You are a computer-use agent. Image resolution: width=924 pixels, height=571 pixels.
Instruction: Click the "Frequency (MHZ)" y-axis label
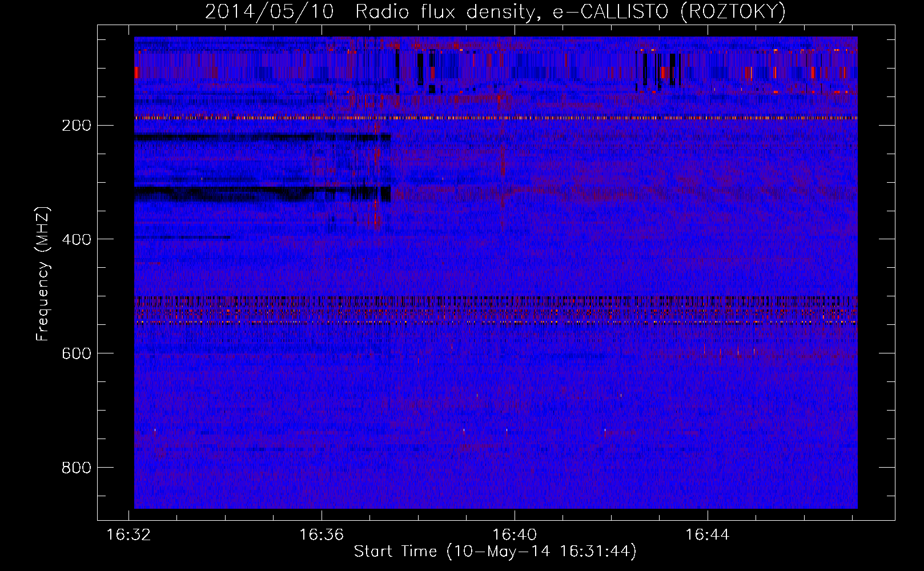(x=43, y=274)
